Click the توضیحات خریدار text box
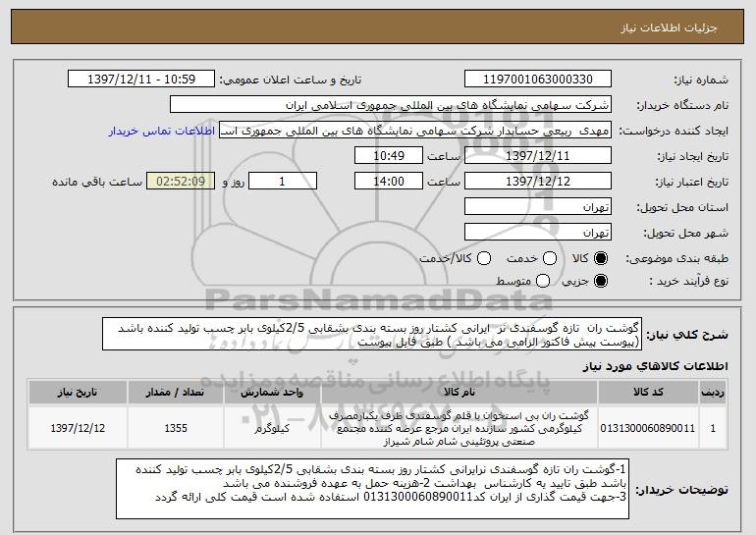The width and height of the screenshot is (756, 535). tap(372, 489)
